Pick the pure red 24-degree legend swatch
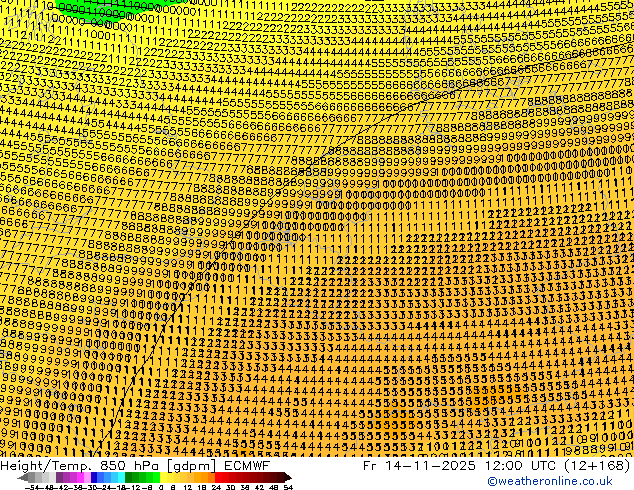 pyautogui.click(x=218, y=477)
